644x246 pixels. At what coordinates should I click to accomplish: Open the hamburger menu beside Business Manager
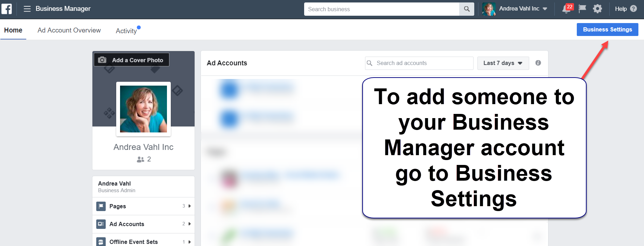(27, 9)
